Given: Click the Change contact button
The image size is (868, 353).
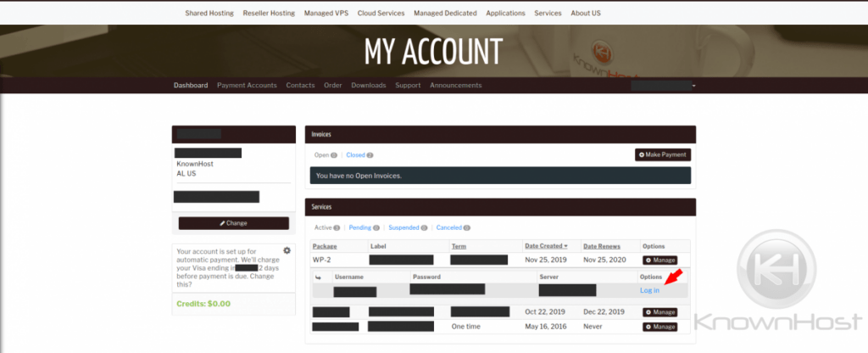Looking at the screenshot, I should click(234, 223).
